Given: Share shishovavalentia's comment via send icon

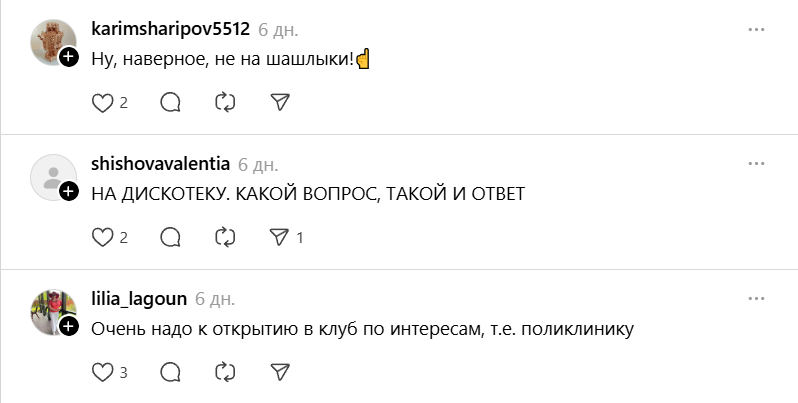Looking at the screenshot, I should pos(280,237).
